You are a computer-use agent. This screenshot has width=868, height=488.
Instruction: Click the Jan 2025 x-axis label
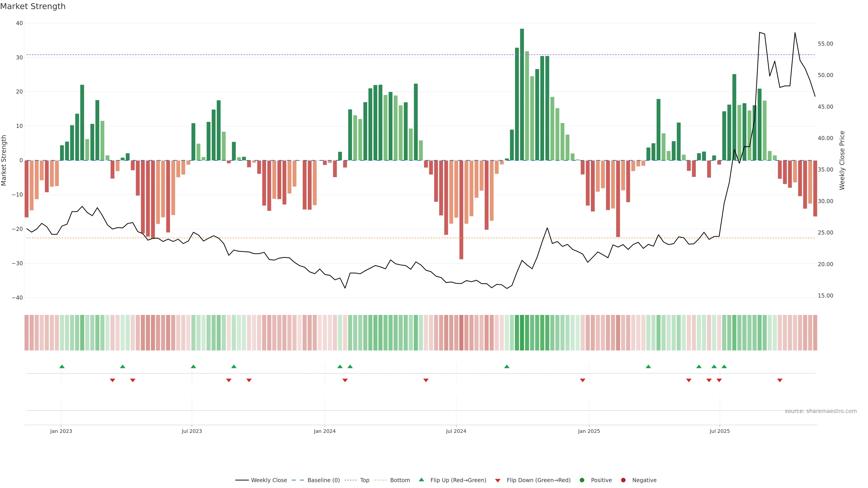[589, 431]
